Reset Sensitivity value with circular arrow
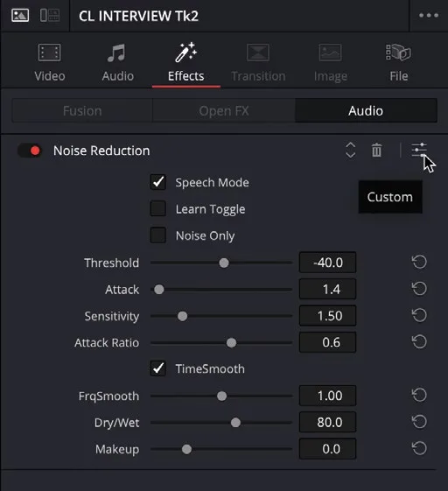The width and height of the screenshot is (448, 491). 419,315
